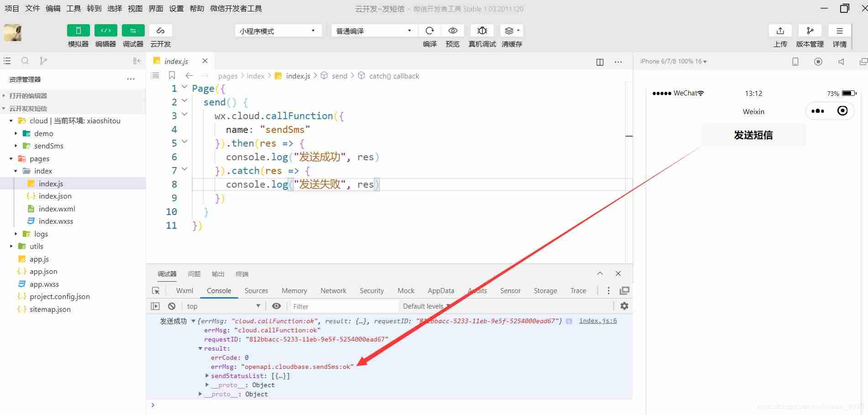Toggle the 调试器 debugger panel button
868x415 pixels.
133,31
